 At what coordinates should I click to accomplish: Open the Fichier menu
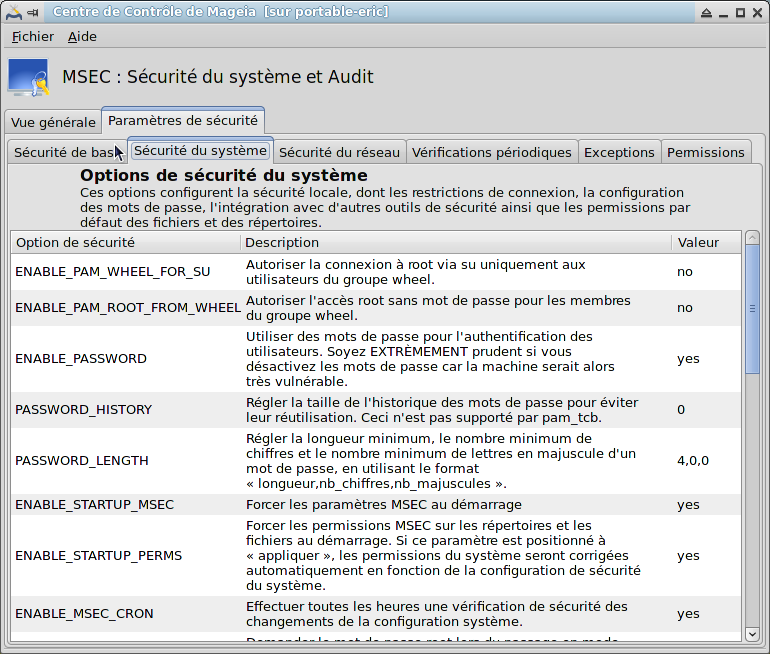tap(32, 37)
